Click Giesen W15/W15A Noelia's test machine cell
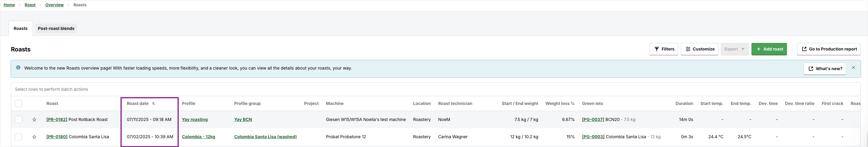Screen dimensions: 868x147 tap(366, 119)
